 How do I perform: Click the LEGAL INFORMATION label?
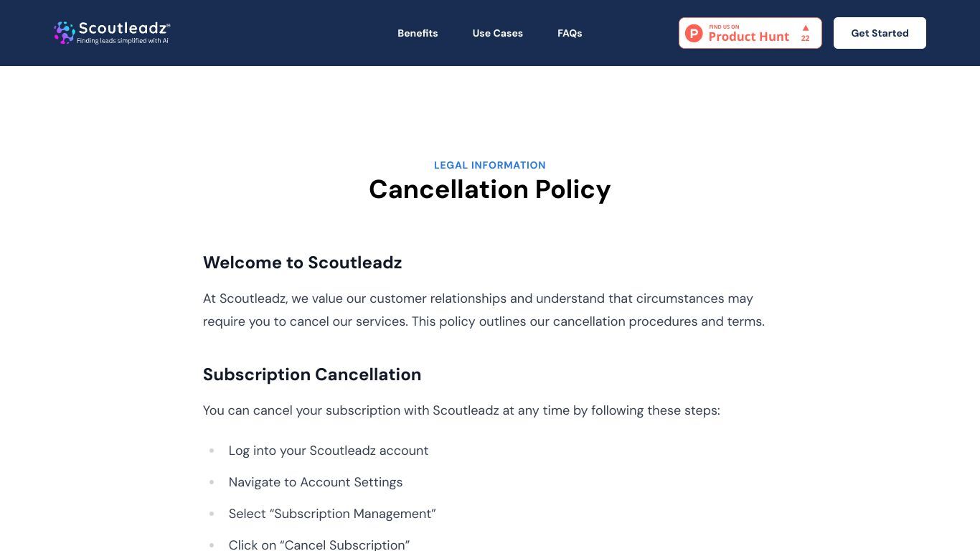(x=490, y=165)
